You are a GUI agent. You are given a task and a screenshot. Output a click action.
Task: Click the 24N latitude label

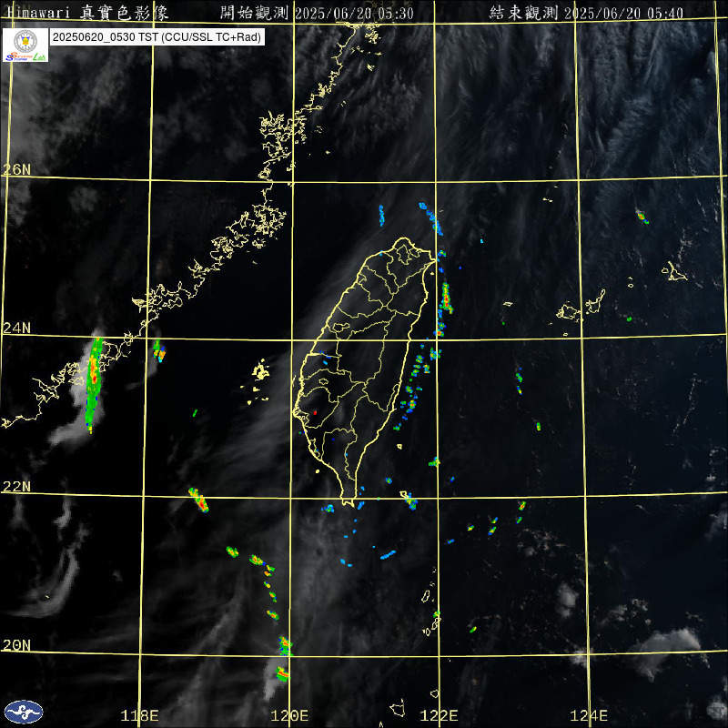(x=16, y=328)
